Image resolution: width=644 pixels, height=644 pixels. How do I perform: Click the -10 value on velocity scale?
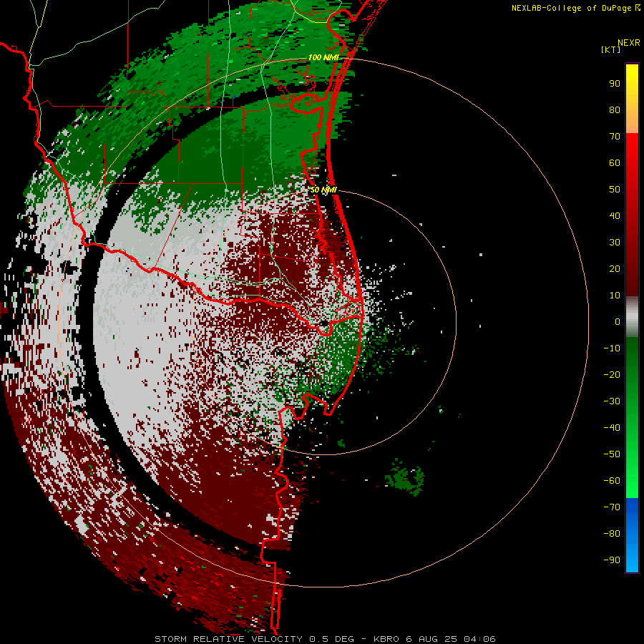point(612,348)
